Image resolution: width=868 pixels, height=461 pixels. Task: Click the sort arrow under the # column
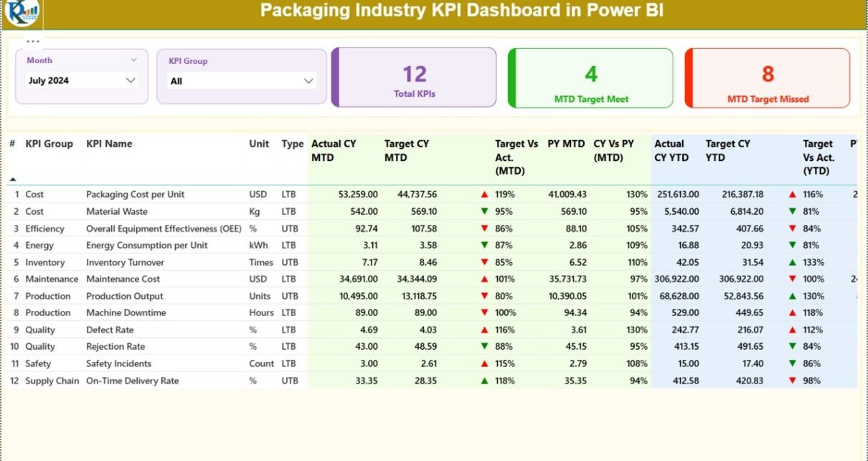(12, 179)
